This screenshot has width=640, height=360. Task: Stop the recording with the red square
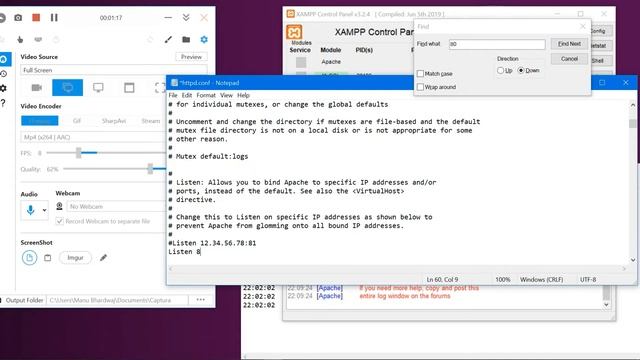coord(36,18)
